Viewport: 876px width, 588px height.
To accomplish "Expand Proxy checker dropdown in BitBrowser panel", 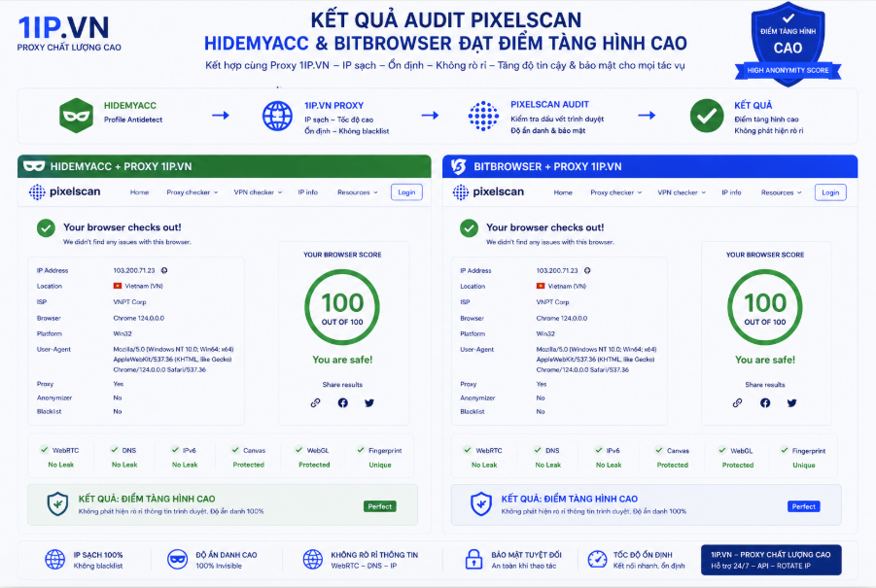I will coord(616,192).
